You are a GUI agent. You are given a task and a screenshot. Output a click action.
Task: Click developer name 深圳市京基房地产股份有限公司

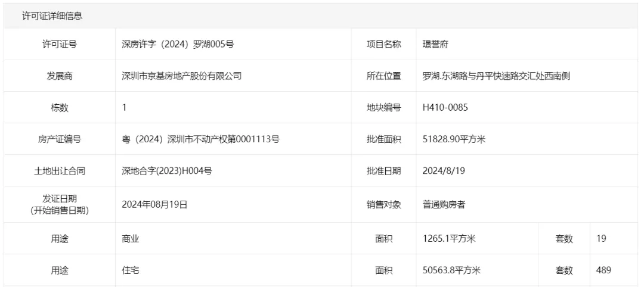(181, 76)
